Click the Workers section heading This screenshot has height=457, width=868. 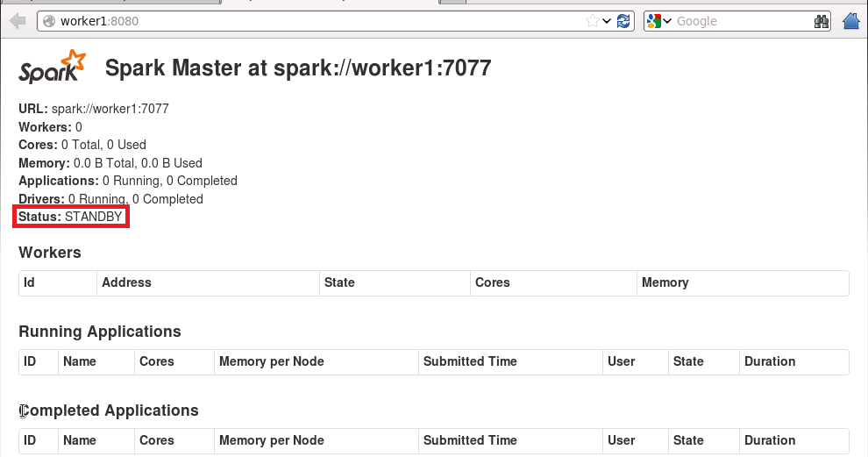tap(50, 253)
